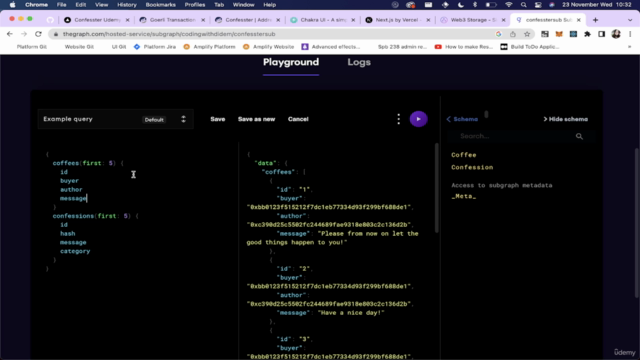The image size is (640, 360).
Task: Open the Coffee schema type
Action: click(464, 155)
